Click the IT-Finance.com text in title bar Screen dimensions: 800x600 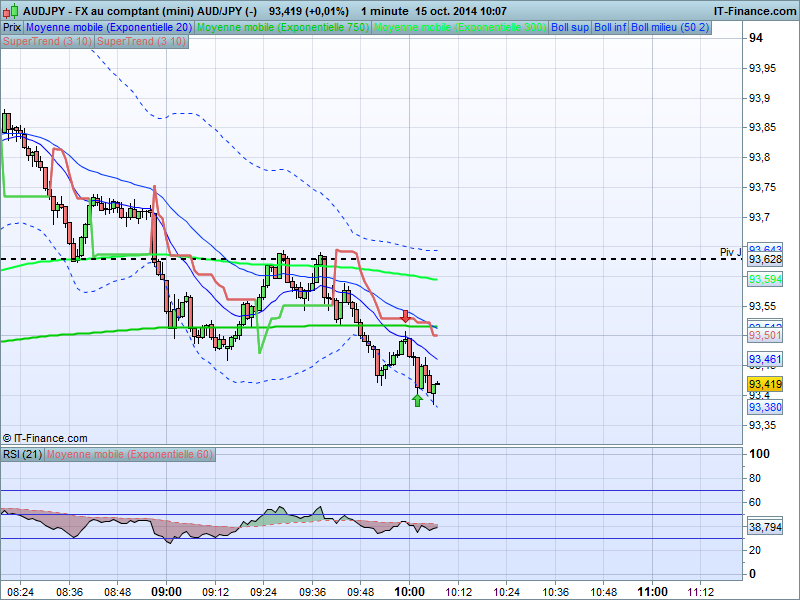click(x=754, y=11)
